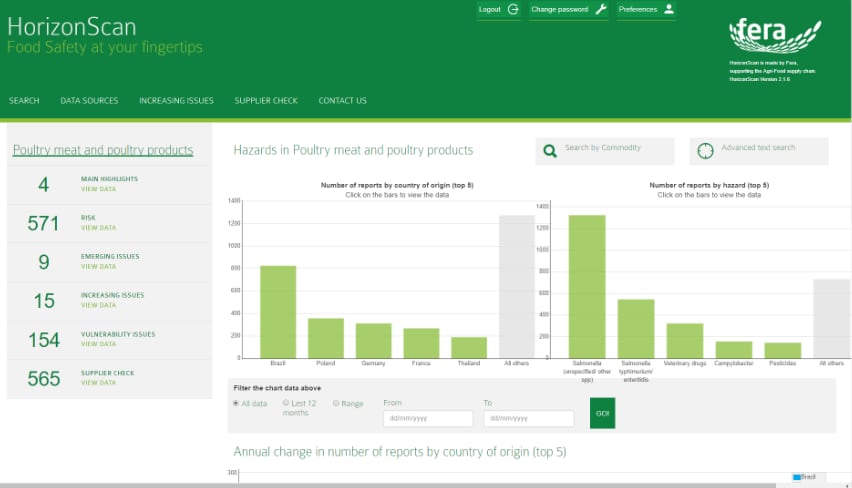Click the Poland bar in origin chart
The width and height of the screenshot is (852, 488).
pos(326,338)
